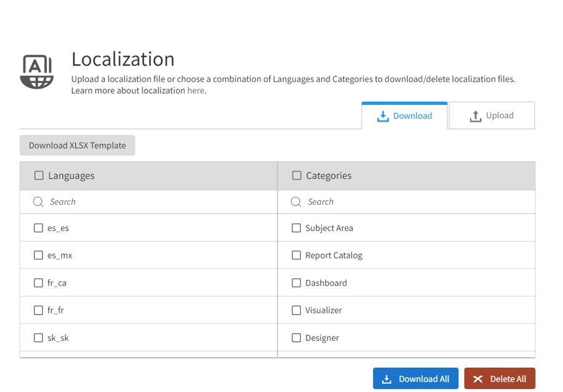Image resolution: width=563 pixels, height=392 pixels.
Task: Click the download icon inside Download All button
Action: click(385, 378)
